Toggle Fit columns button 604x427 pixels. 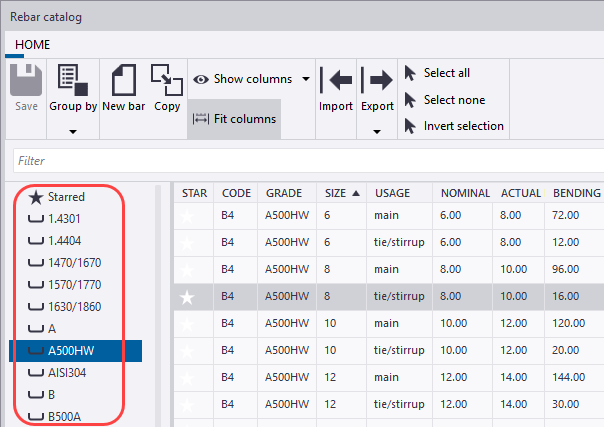coord(233,119)
